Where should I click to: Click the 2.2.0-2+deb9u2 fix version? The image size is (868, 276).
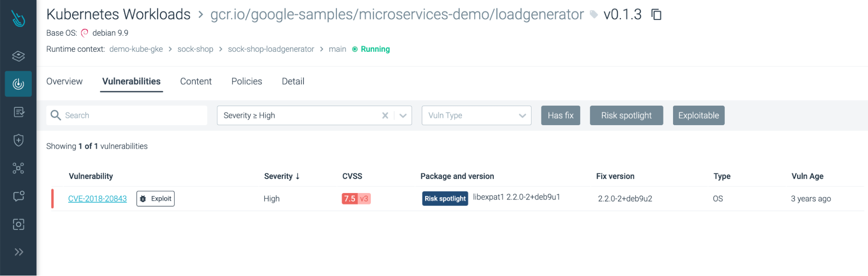625,199
